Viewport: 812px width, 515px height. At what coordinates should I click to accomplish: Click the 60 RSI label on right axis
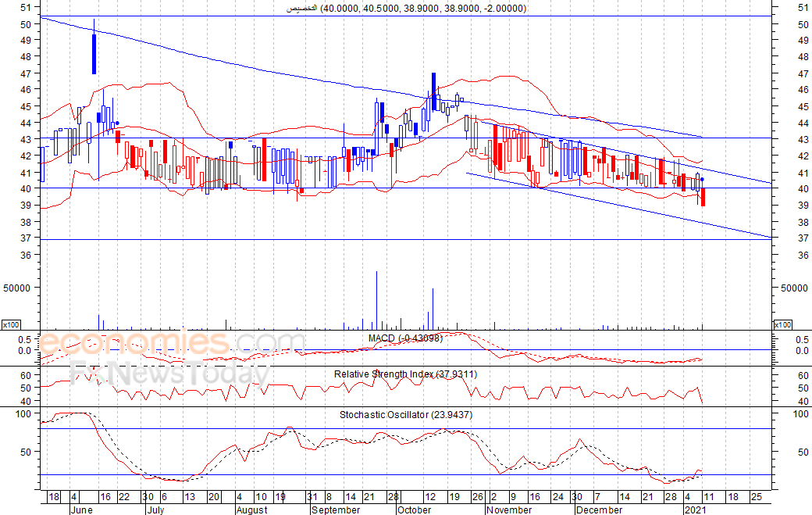[x=803, y=376]
